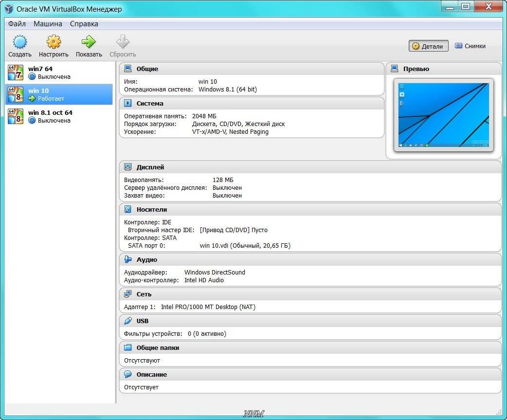The image size is (507, 420).
Task: Select the win 10 virtual machine
Action: (59, 94)
